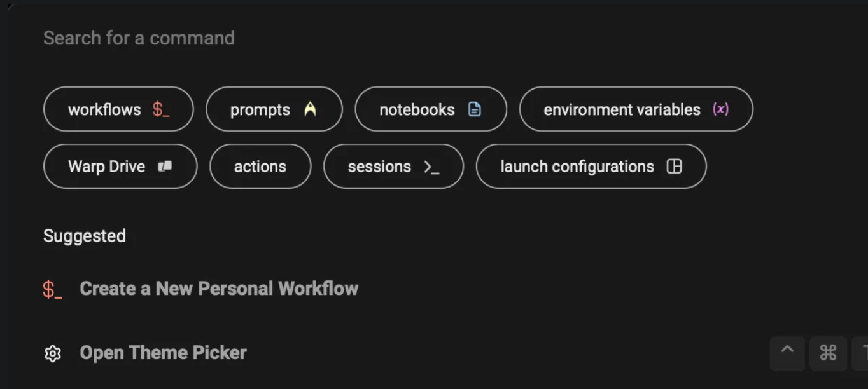Choose the notebooks filter chip
868x389 pixels.
point(431,109)
